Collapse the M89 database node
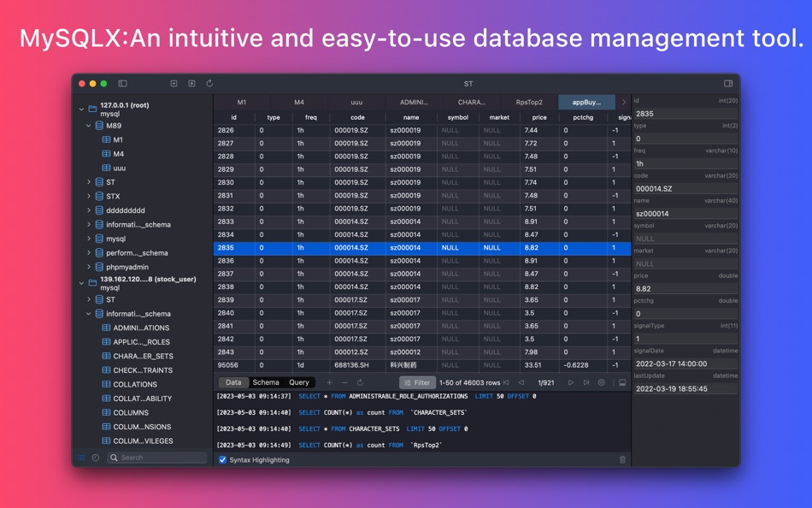 (x=89, y=126)
